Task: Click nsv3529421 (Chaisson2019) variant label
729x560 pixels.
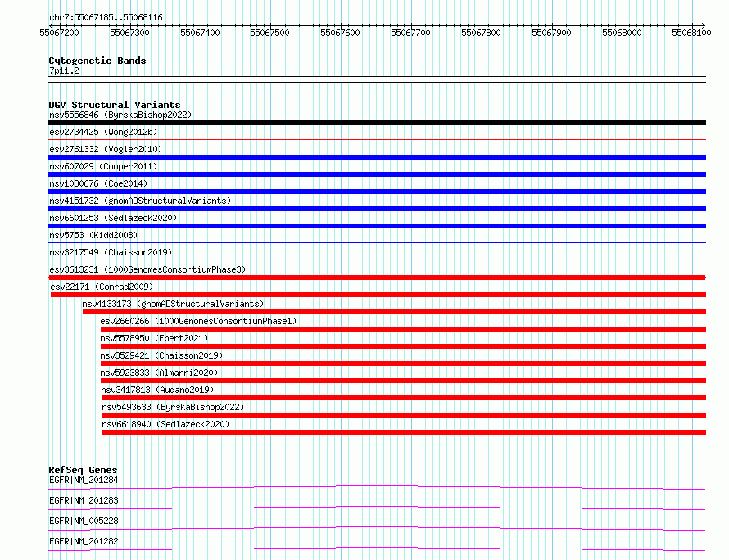Action: [162, 355]
